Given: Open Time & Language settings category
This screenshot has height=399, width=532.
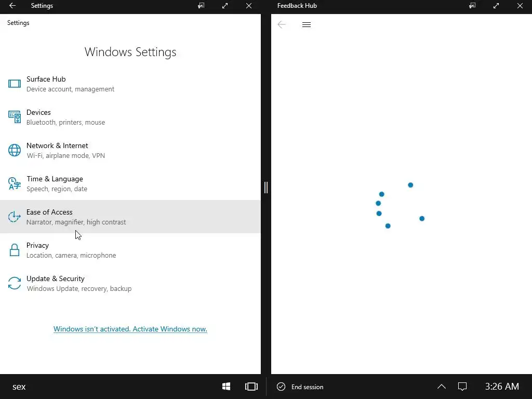Looking at the screenshot, I should pyautogui.click(x=130, y=183).
